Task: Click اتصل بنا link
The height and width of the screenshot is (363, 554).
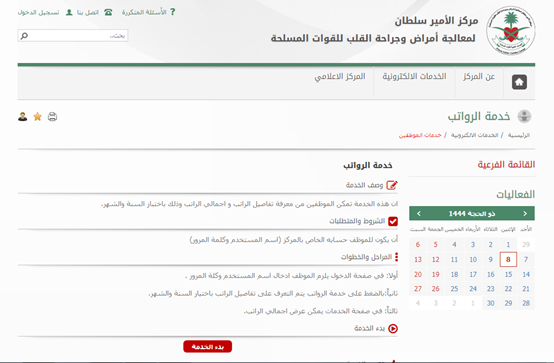Action: (x=88, y=12)
